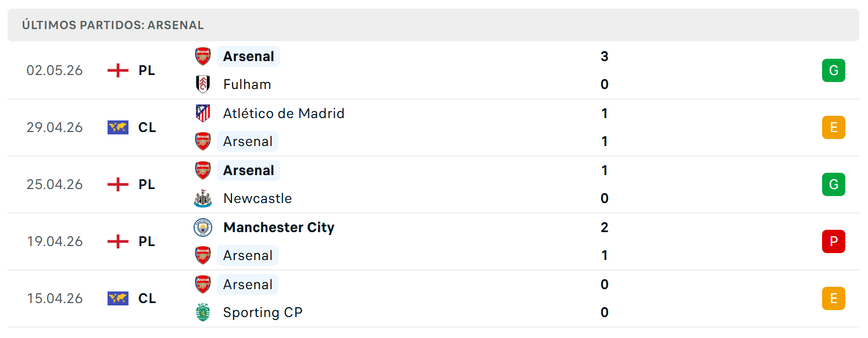Click the Sporting CP crest icon

coord(203,312)
